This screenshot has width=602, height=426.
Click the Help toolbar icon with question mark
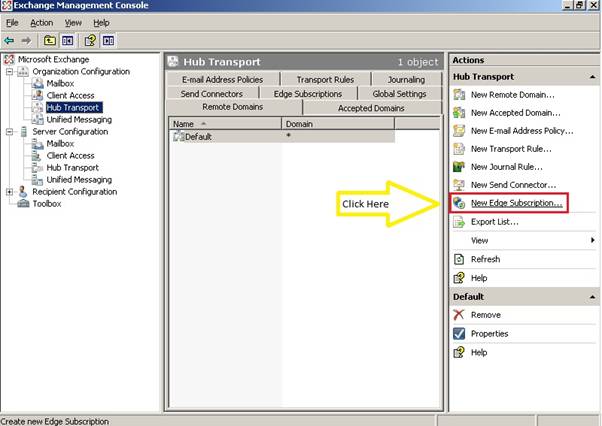click(x=90, y=40)
